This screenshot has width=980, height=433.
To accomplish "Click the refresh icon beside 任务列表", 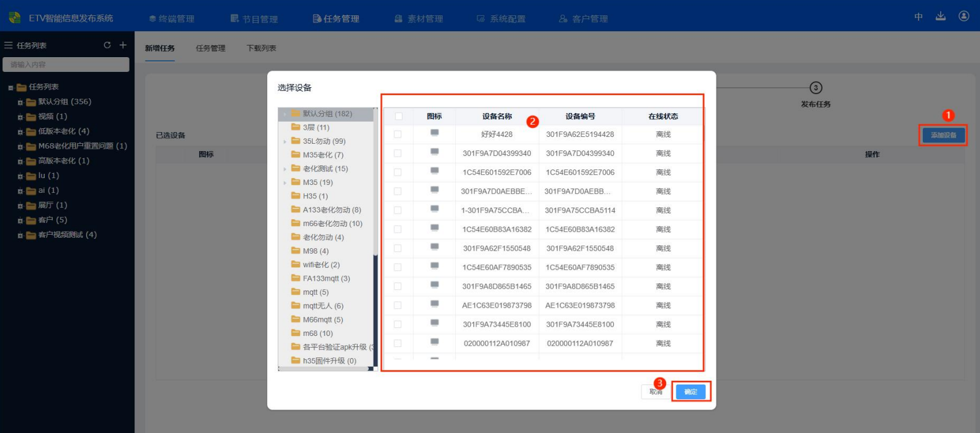I will click(107, 45).
